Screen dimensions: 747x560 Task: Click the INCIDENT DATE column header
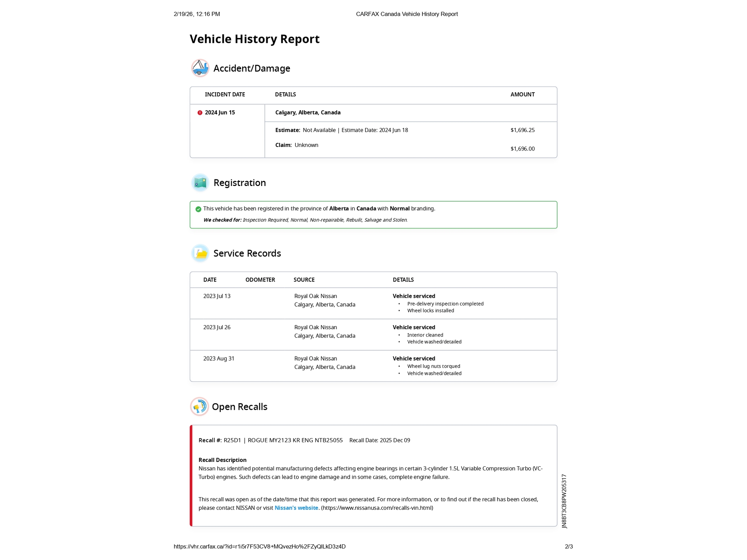click(225, 94)
